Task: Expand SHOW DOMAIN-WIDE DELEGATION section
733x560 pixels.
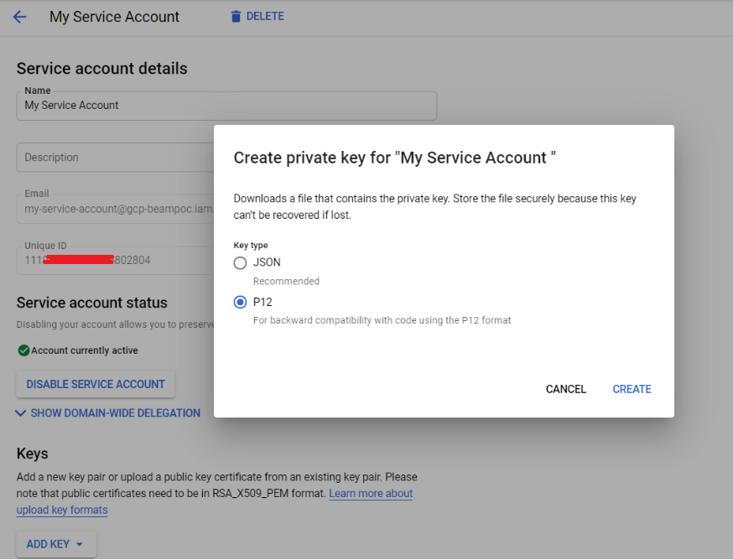Action: pyautogui.click(x=115, y=413)
